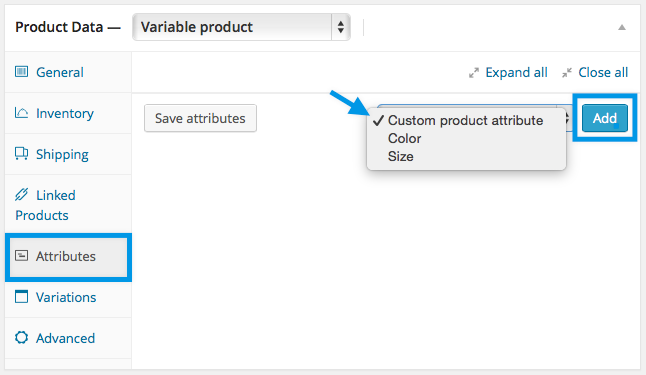Open the Variations tab
The height and width of the screenshot is (375, 646).
pos(68,297)
